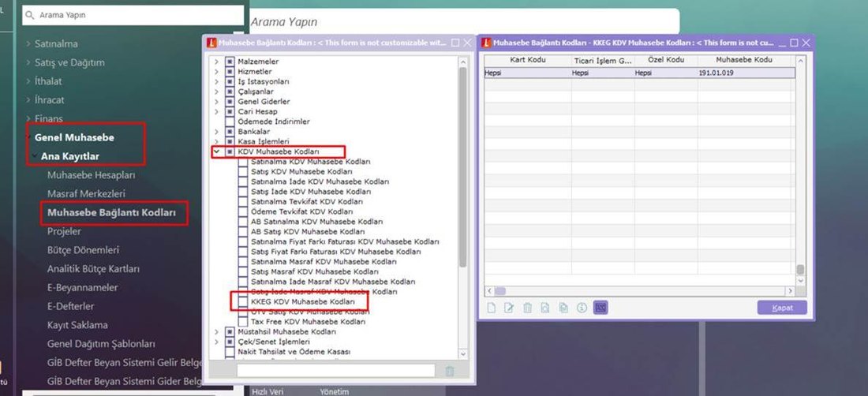This screenshot has width=868, height=396.
Task: Select AB Satış KDV Muhasebe Kodları row
Action: pyautogui.click(x=308, y=232)
